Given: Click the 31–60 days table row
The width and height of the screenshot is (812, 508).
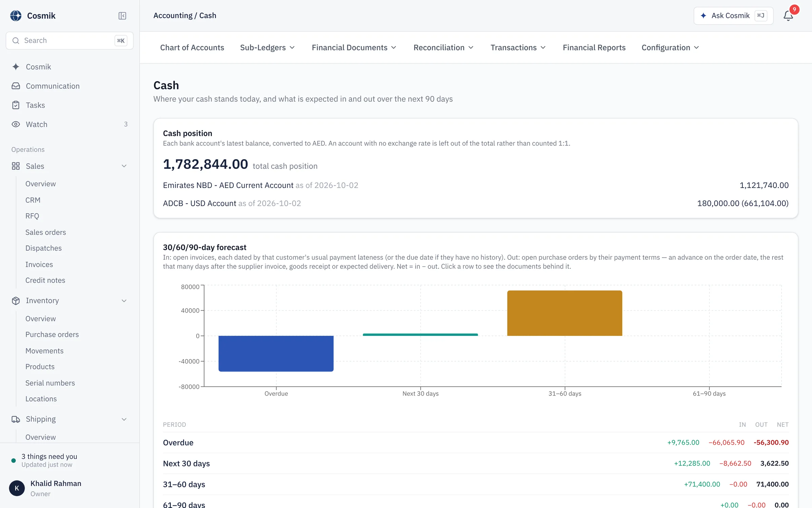Looking at the screenshot, I should pos(476,484).
